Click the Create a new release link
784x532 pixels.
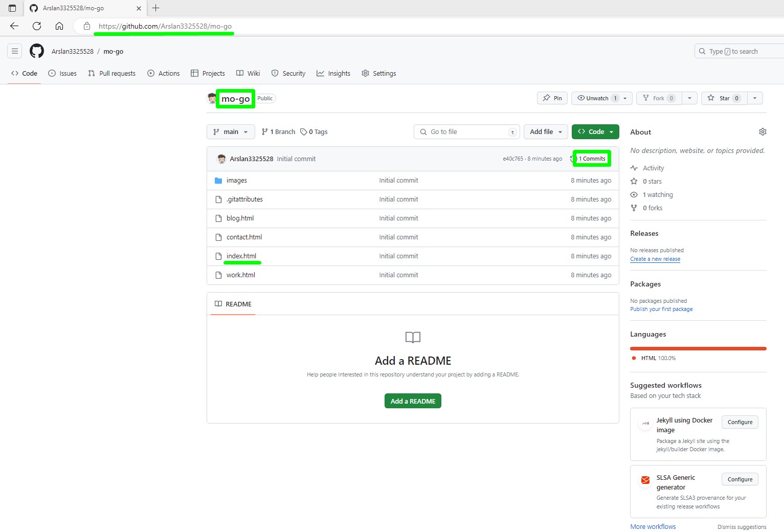[x=655, y=259]
